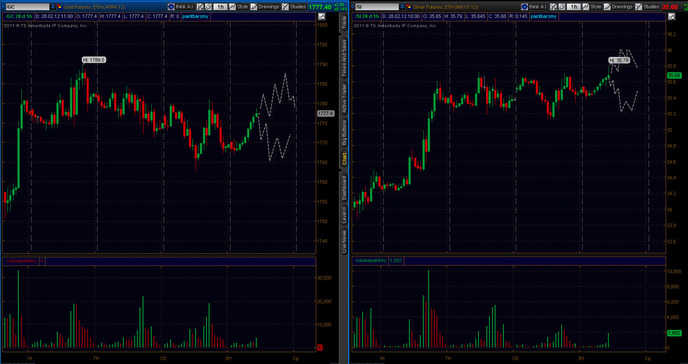688x364 pixels.
Task: Open Drawings tools in Silver Futures chart
Action: (x=618, y=7)
